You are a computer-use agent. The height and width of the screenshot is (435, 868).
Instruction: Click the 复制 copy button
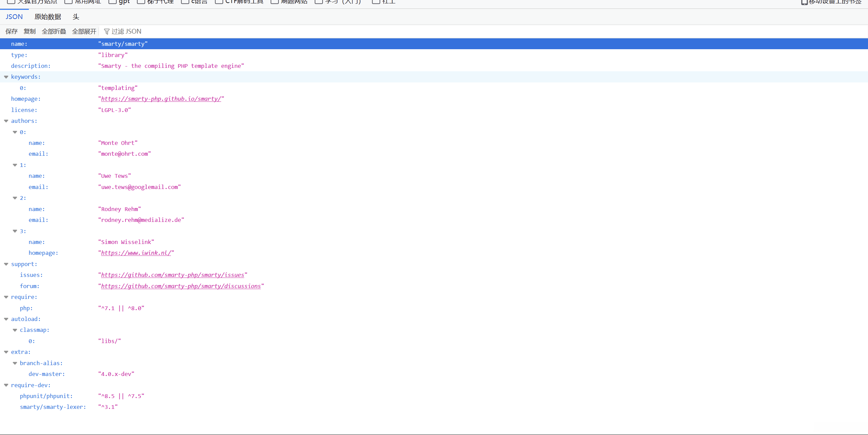[x=30, y=32]
